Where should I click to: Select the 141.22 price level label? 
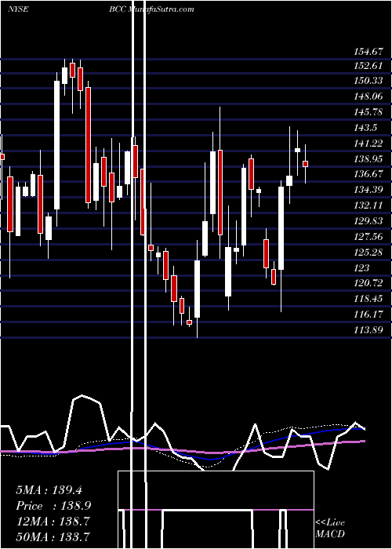point(368,144)
